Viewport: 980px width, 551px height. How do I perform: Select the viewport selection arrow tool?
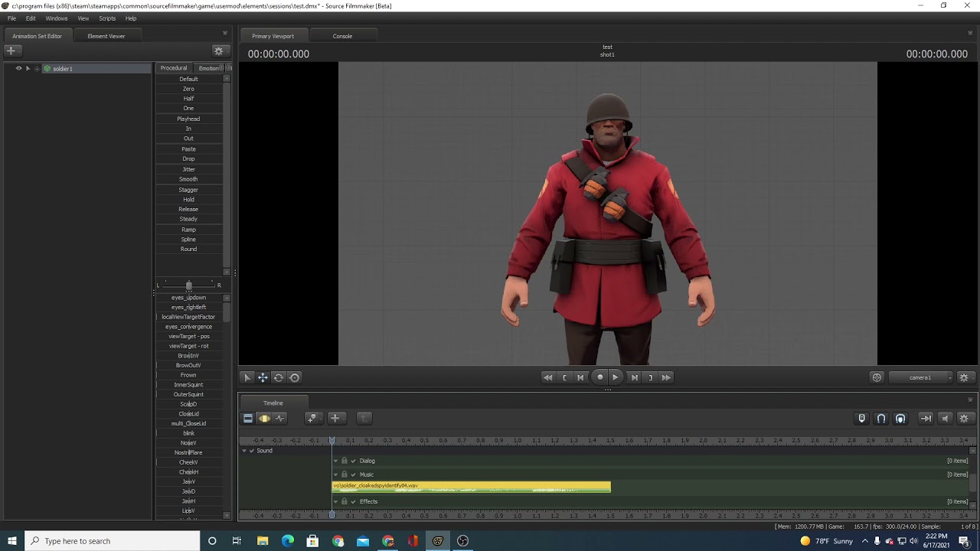coord(247,377)
